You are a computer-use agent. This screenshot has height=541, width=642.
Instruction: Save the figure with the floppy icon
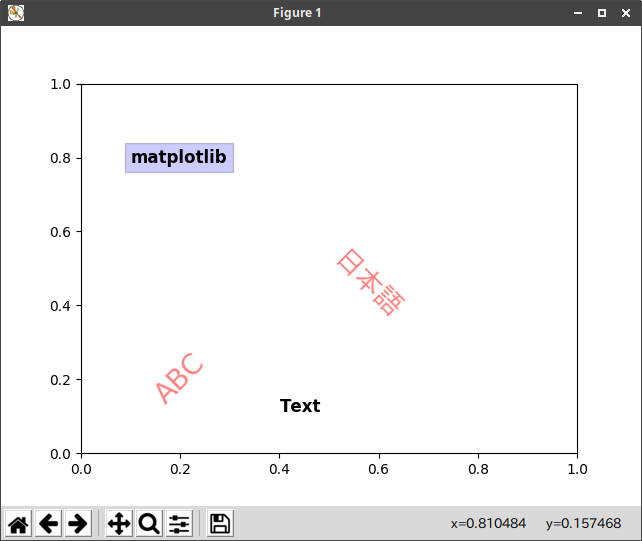tap(220, 523)
